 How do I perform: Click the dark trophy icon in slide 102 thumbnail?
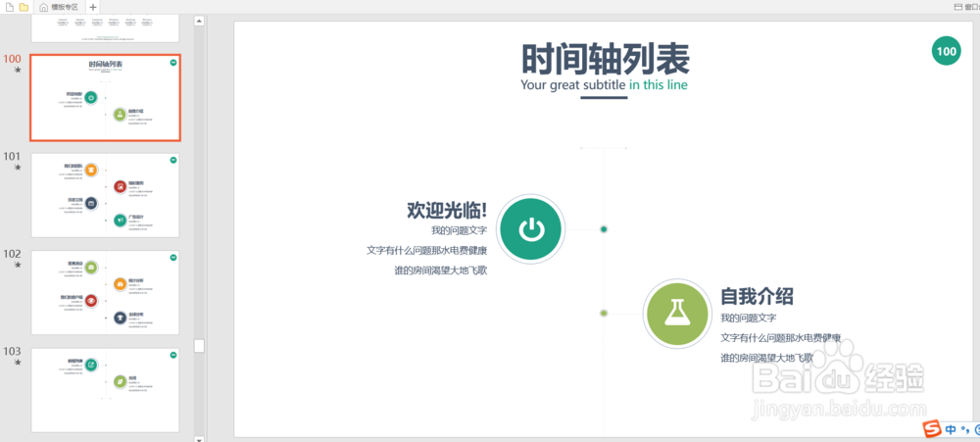click(120, 317)
